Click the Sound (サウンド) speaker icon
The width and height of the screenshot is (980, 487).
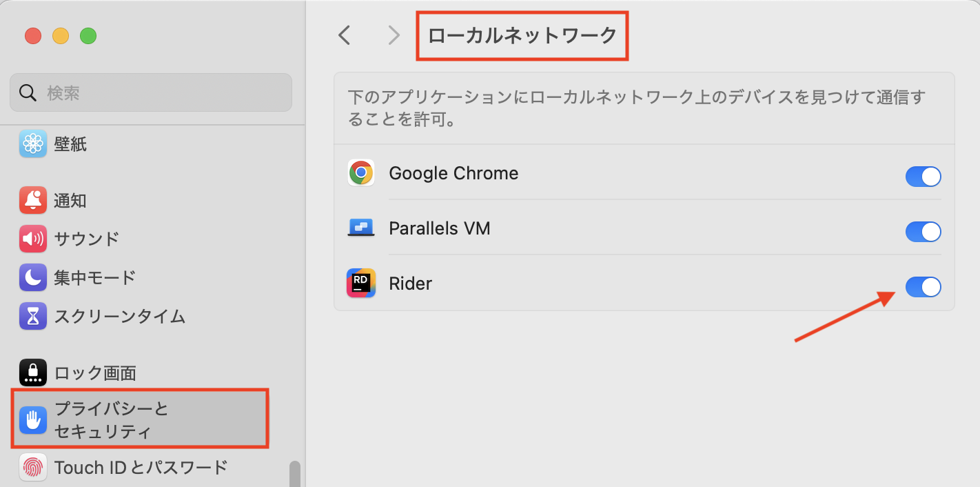pos(33,239)
